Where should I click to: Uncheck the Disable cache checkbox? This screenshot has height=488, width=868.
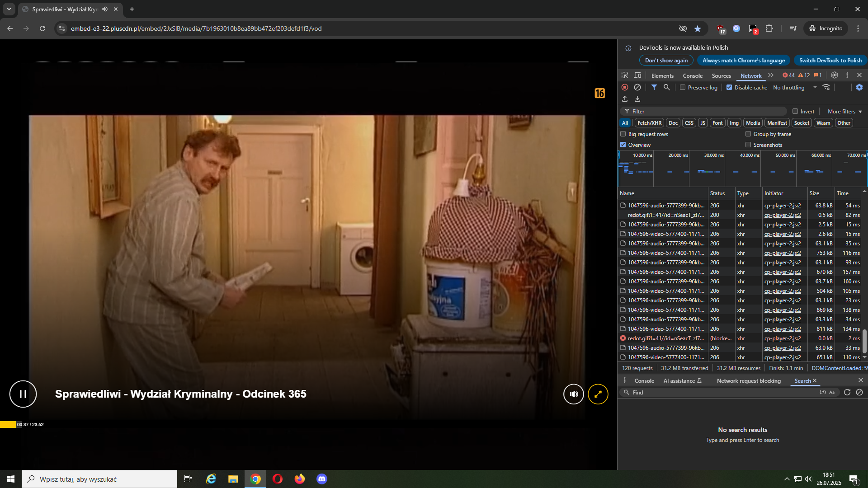pos(729,88)
